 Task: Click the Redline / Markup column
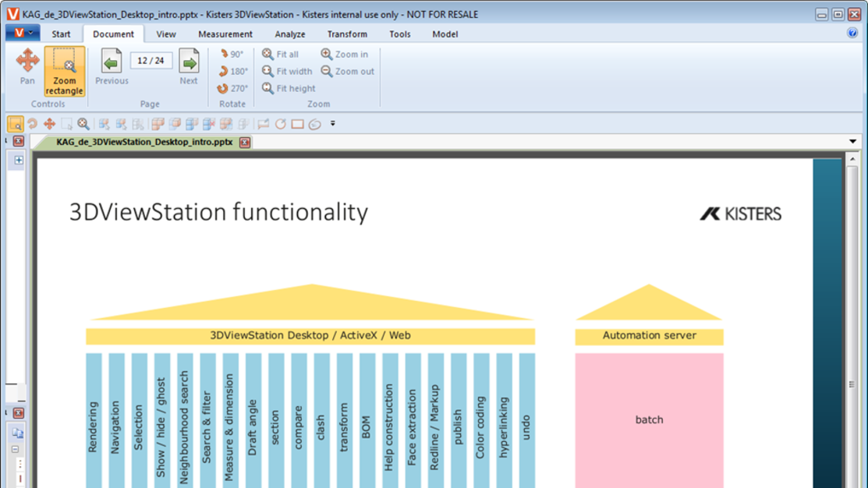click(x=435, y=420)
